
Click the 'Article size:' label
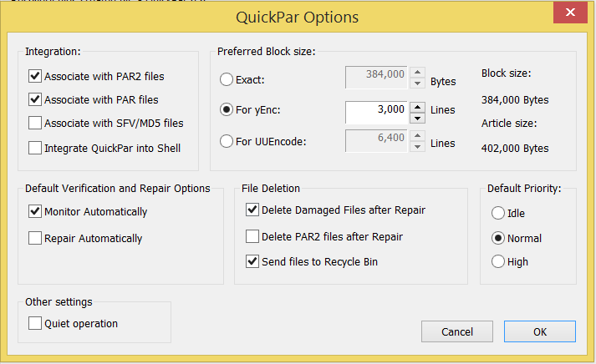(509, 124)
